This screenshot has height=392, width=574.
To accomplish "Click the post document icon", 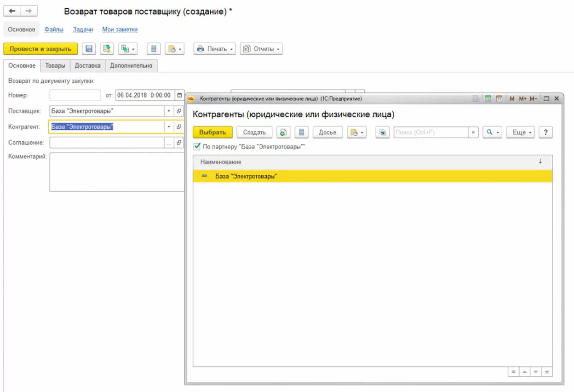I will pyautogui.click(x=107, y=49).
